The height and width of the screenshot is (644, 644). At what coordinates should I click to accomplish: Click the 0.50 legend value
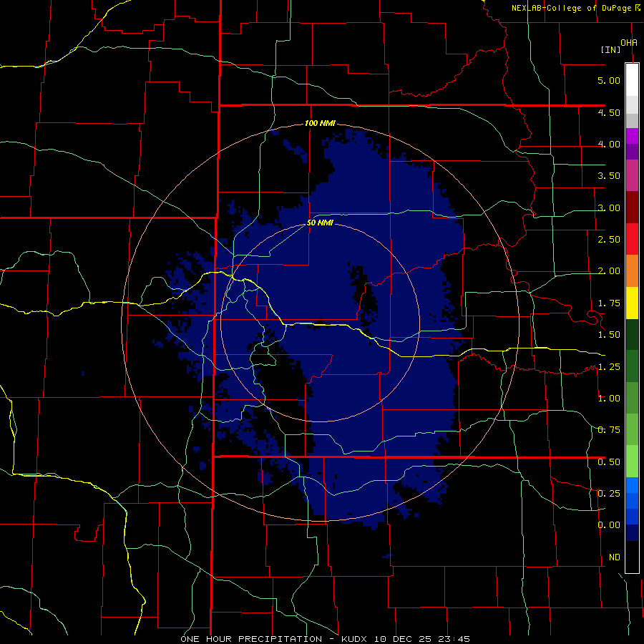[x=609, y=462]
